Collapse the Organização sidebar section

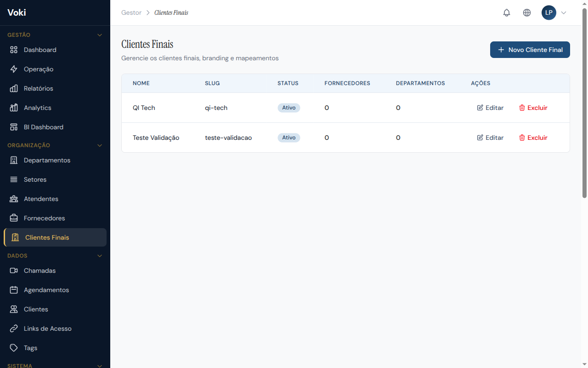point(100,145)
